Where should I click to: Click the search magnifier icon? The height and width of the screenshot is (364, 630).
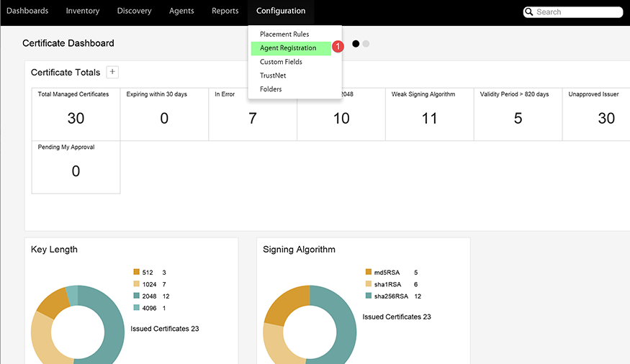coord(529,12)
